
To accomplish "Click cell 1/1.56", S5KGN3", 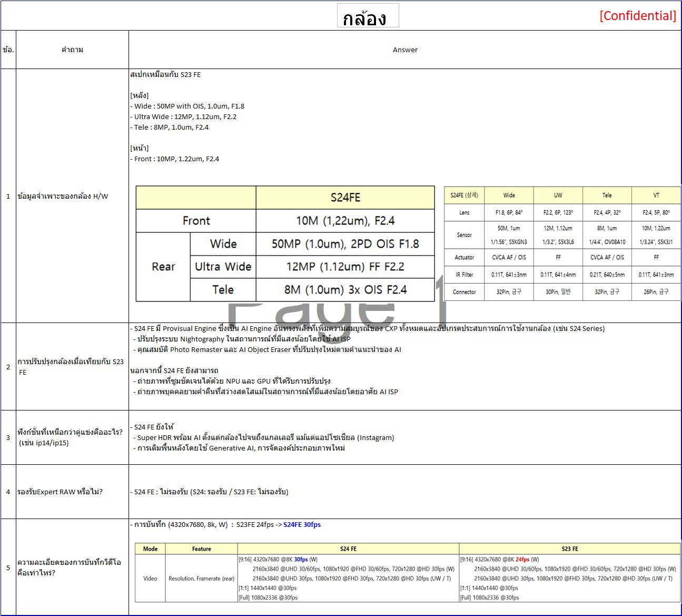I will point(509,242).
